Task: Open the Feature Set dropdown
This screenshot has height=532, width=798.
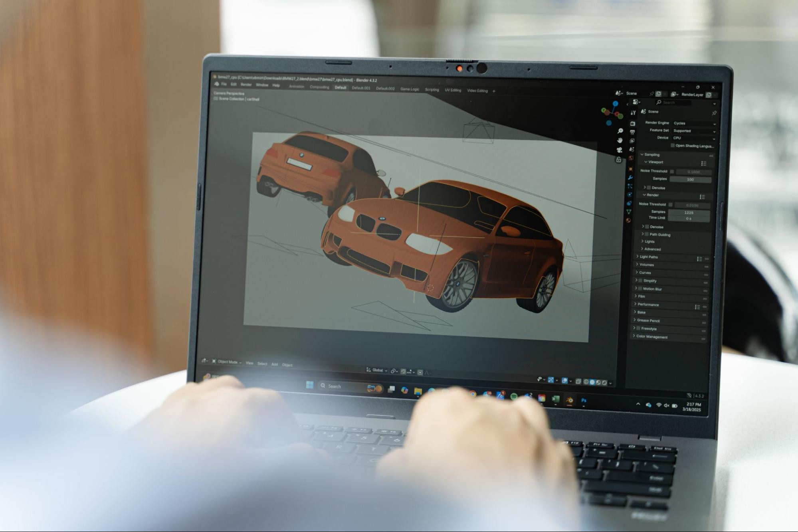Action: click(x=694, y=131)
